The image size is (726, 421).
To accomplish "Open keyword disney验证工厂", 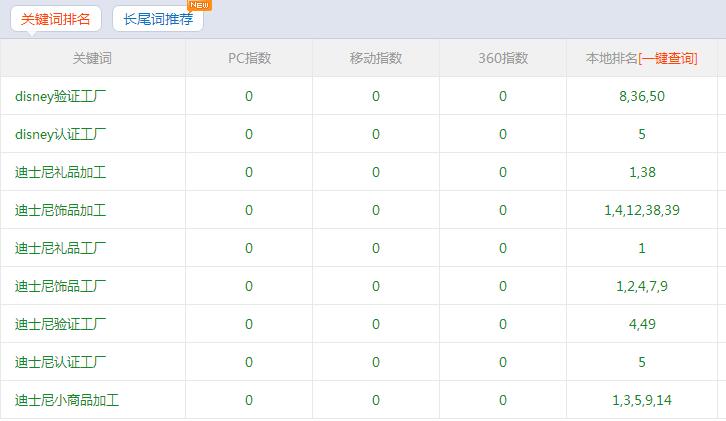I will [61, 96].
